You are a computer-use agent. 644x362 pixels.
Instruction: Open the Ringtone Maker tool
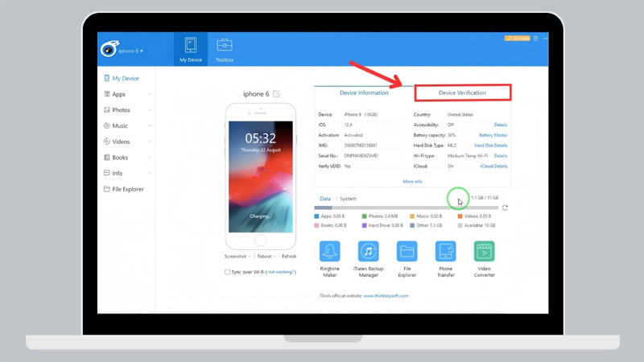[330, 252]
